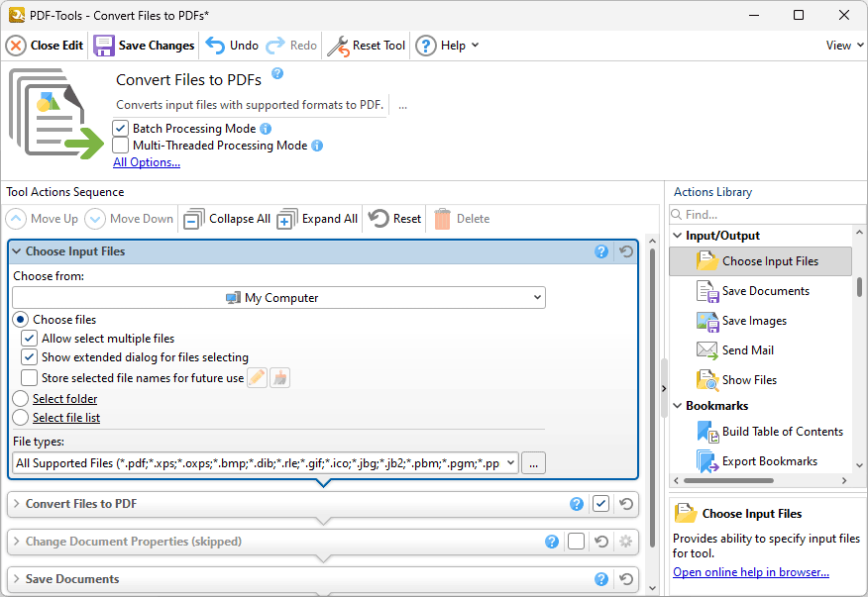Open the Help menu

click(x=447, y=46)
